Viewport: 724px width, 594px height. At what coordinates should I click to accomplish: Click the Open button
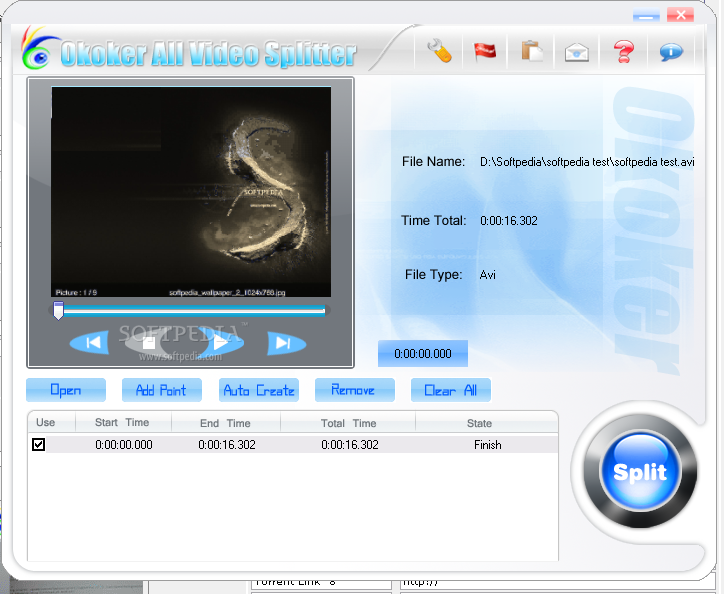click(66, 390)
